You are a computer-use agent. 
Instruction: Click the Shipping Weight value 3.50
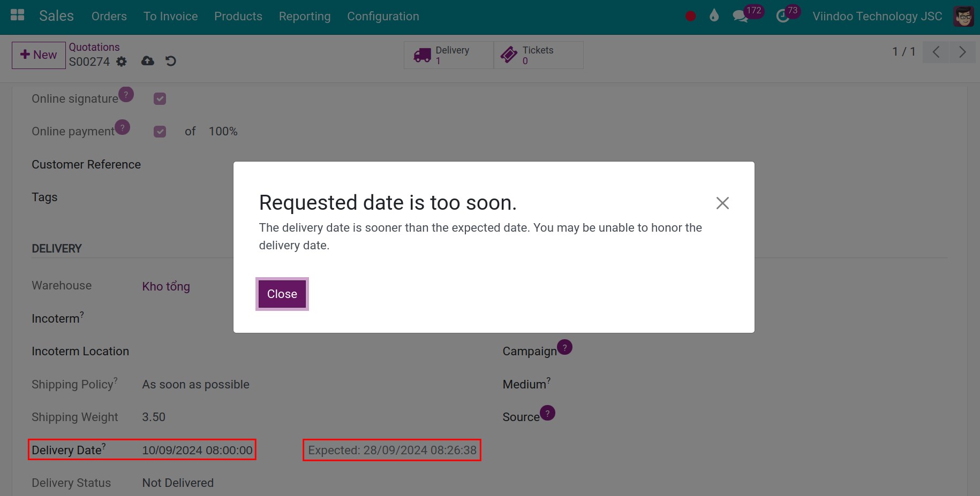154,417
